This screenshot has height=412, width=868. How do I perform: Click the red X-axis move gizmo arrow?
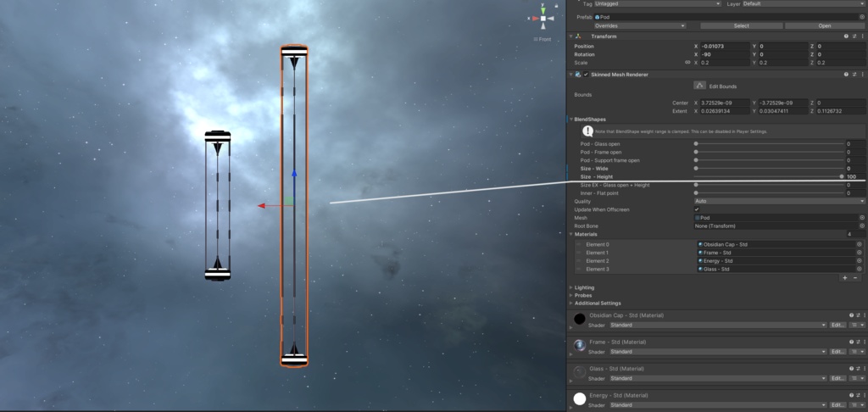click(x=261, y=205)
